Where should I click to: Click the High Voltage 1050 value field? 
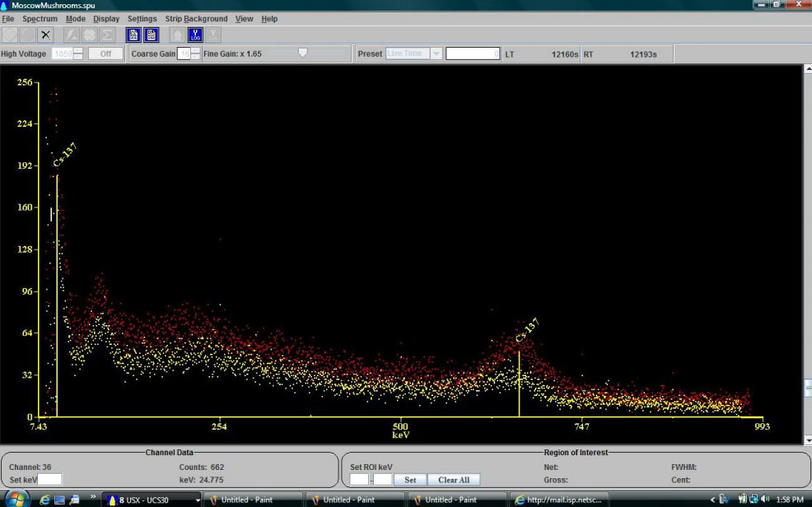(63, 53)
